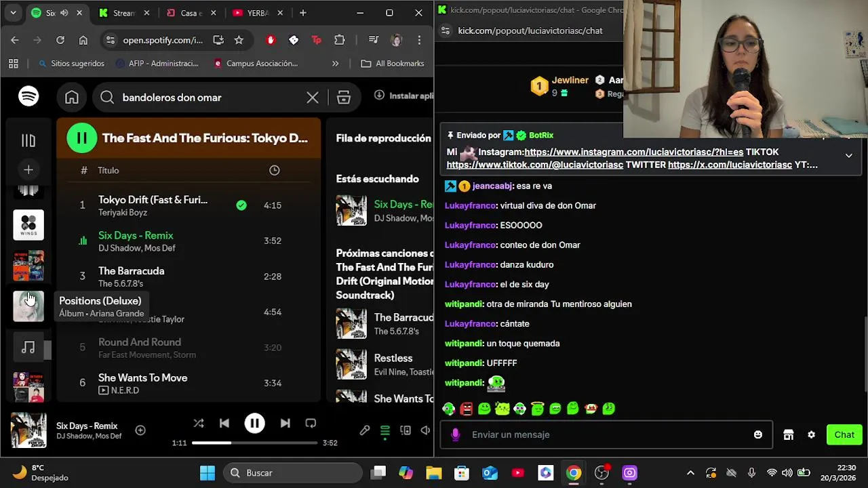Open the TikTok link in the pinned message
Image resolution: width=868 pixels, height=488 pixels.
[535, 165]
